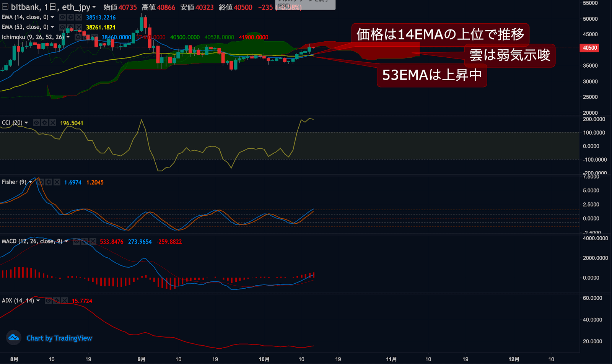
Task: Toggle ADX indicator visibility eye
Action: point(48,301)
